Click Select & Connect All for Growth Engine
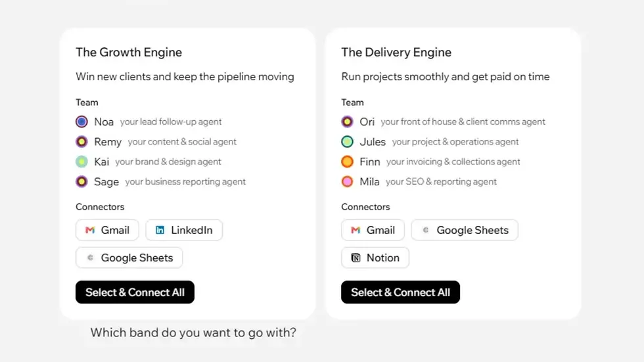644x362 pixels. 135,292
